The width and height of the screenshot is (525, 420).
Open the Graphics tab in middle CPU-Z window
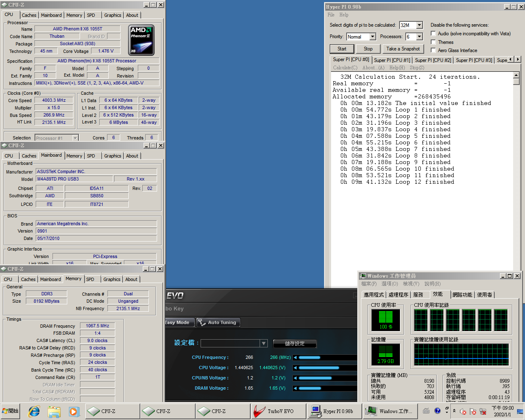[113, 156]
